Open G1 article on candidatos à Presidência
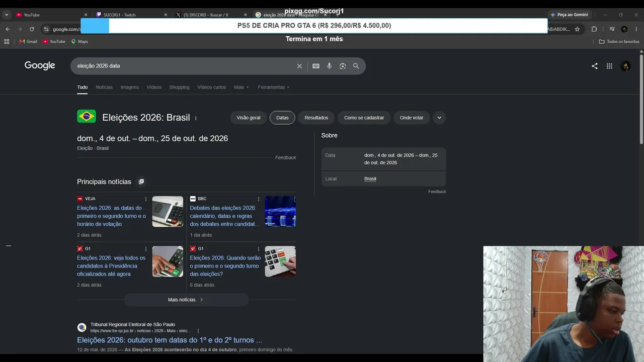The width and height of the screenshot is (644, 362). pos(111,266)
